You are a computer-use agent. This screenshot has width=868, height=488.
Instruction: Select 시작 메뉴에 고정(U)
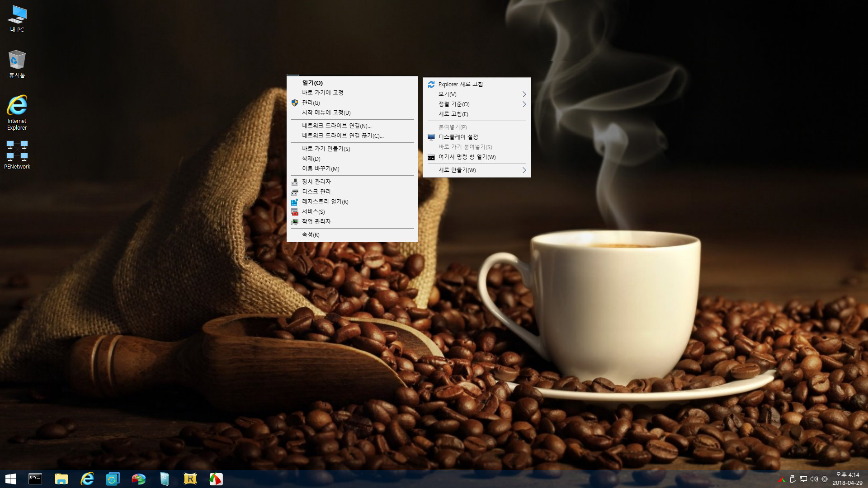[352, 113]
